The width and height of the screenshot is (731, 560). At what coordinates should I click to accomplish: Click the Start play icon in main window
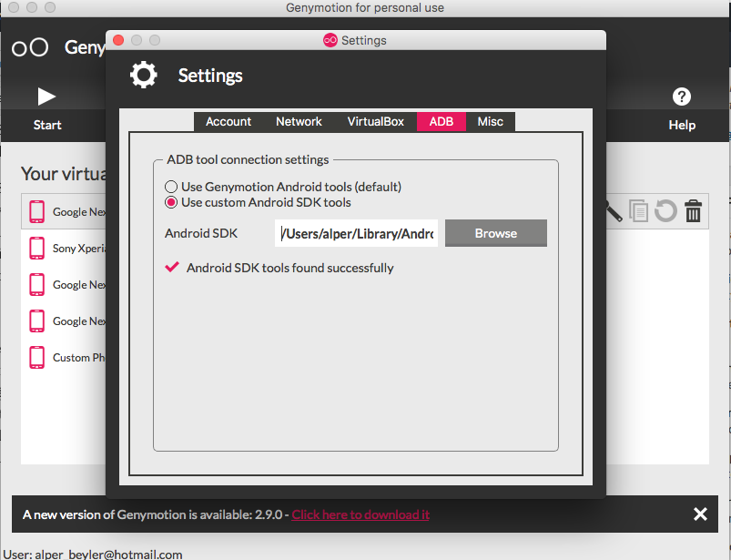tap(46, 97)
